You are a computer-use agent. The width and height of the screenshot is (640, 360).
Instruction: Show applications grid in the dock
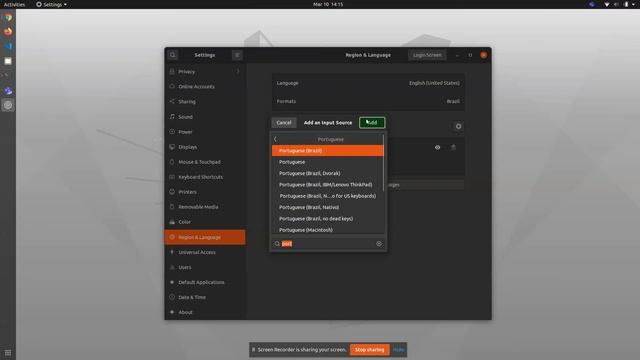[x=8, y=353]
